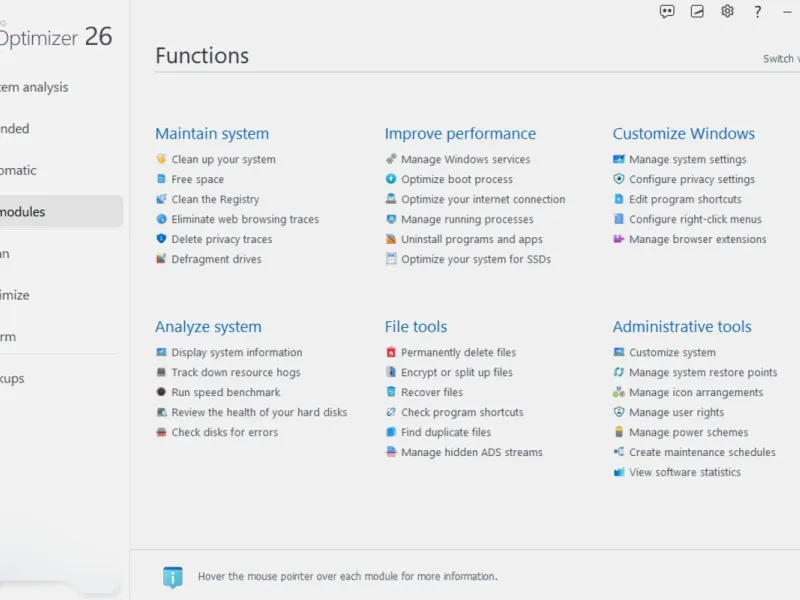Click the blue info icon in footer
The height and width of the screenshot is (600, 800).
173,576
